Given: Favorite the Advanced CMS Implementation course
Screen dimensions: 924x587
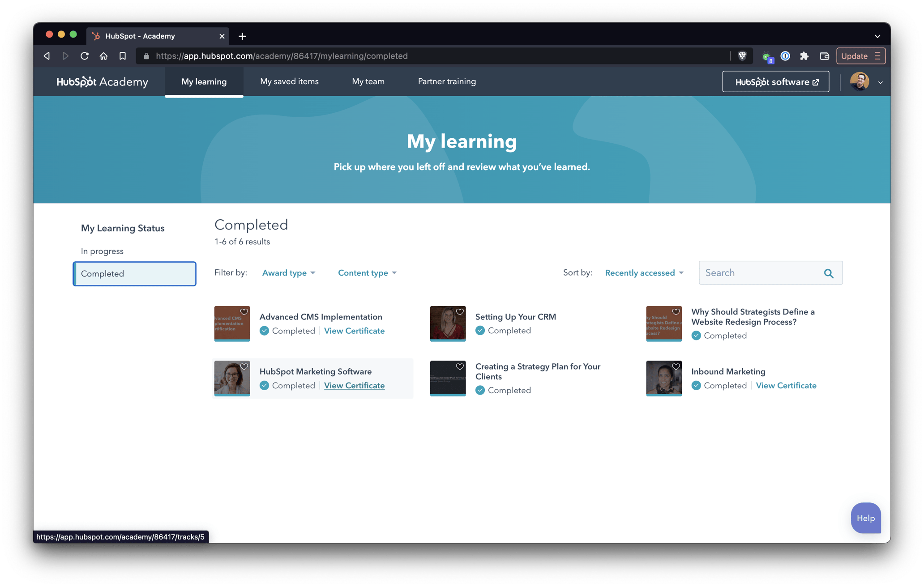Looking at the screenshot, I should coord(244,312).
